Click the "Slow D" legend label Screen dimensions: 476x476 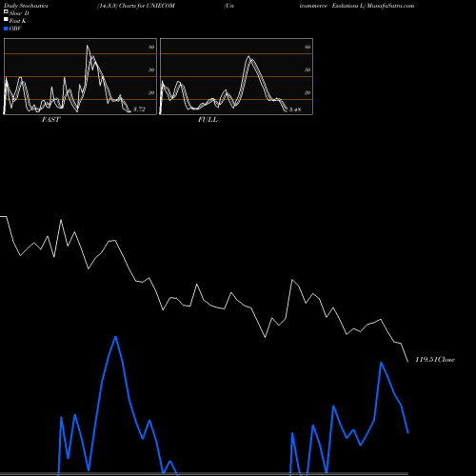click(x=19, y=13)
